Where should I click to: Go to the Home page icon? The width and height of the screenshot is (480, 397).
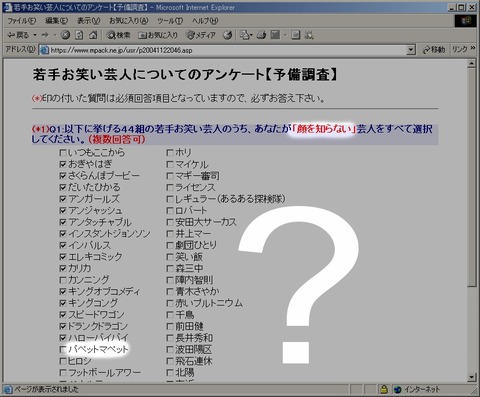[94, 35]
